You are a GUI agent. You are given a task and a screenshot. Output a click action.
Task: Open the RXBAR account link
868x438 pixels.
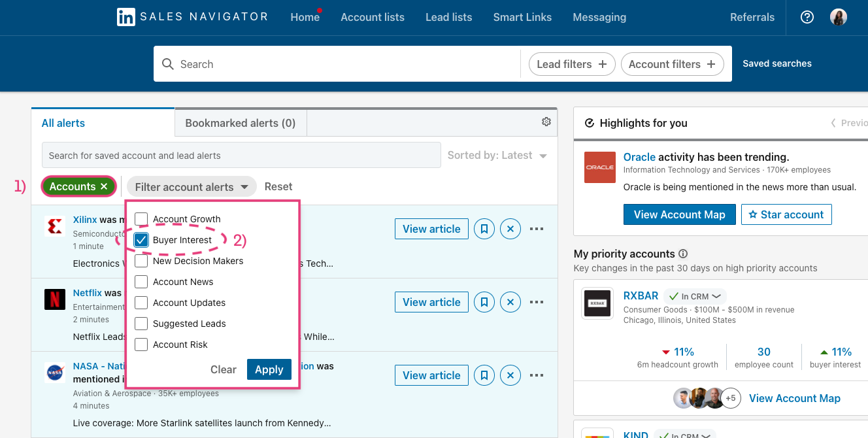click(x=641, y=296)
